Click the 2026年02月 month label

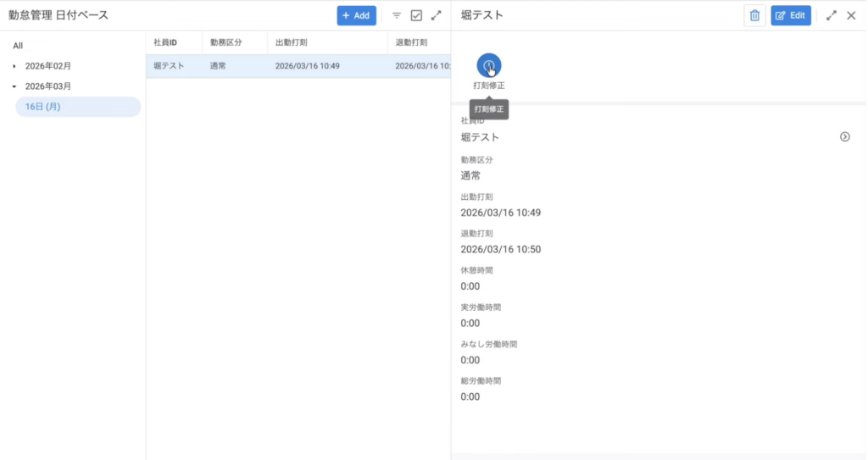[x=48, y=66]
